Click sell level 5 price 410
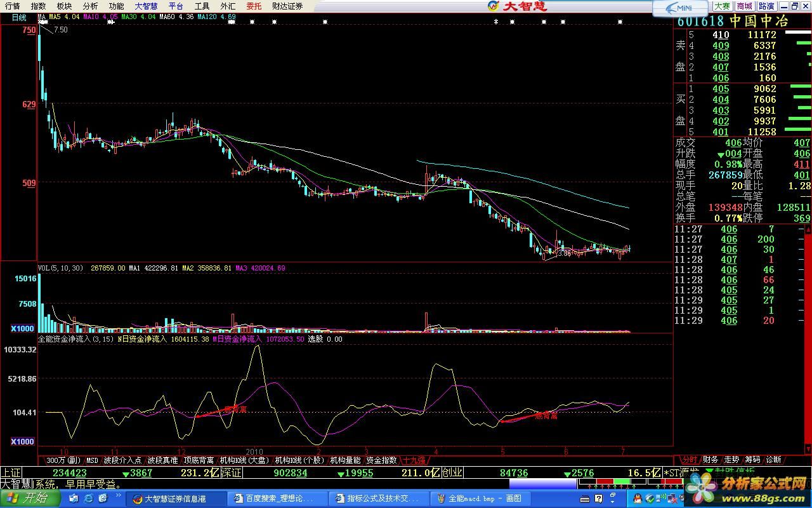Screen dimensions: 812x508 (721, 35)
